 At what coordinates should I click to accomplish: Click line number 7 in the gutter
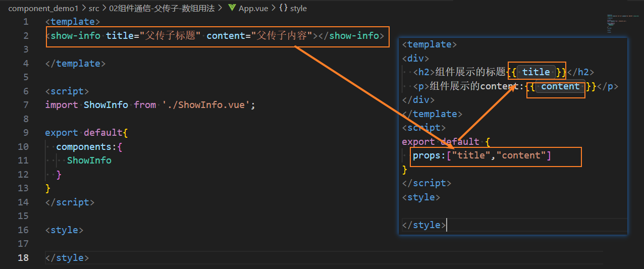tap(26, 105)
